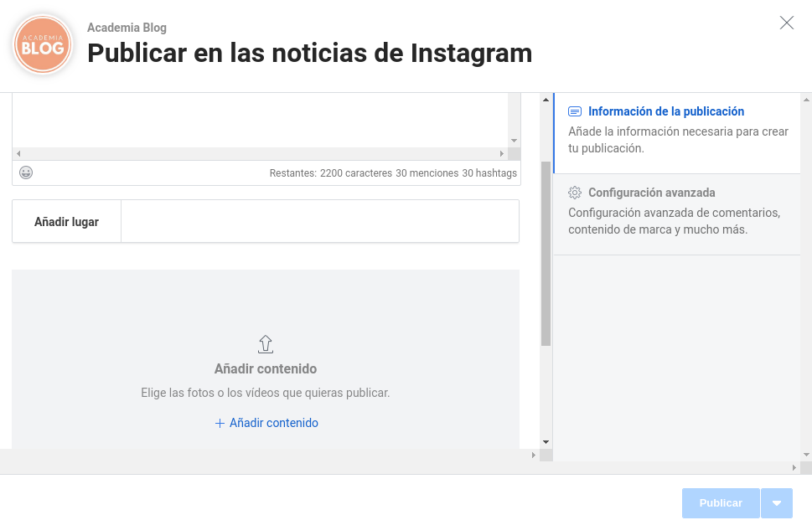Screen dimensions: 812x520
Task: Open Configuración avanzada tab
Action: (677, 214)
